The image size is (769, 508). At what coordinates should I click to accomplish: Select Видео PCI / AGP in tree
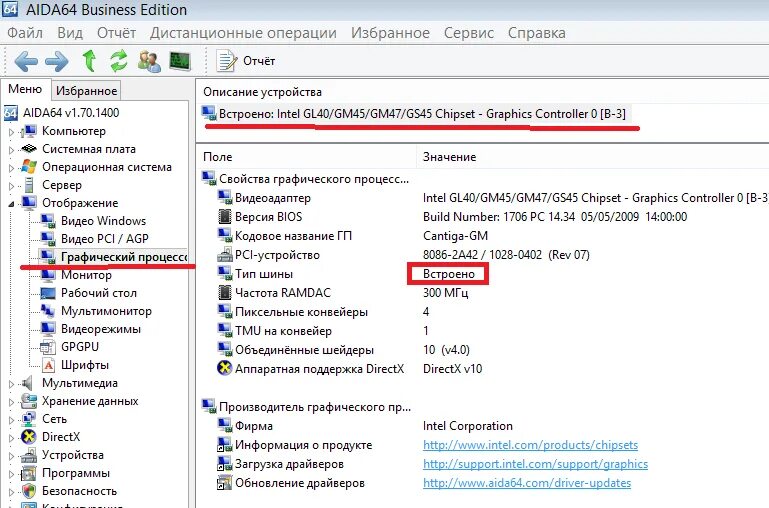click(104, 239)
